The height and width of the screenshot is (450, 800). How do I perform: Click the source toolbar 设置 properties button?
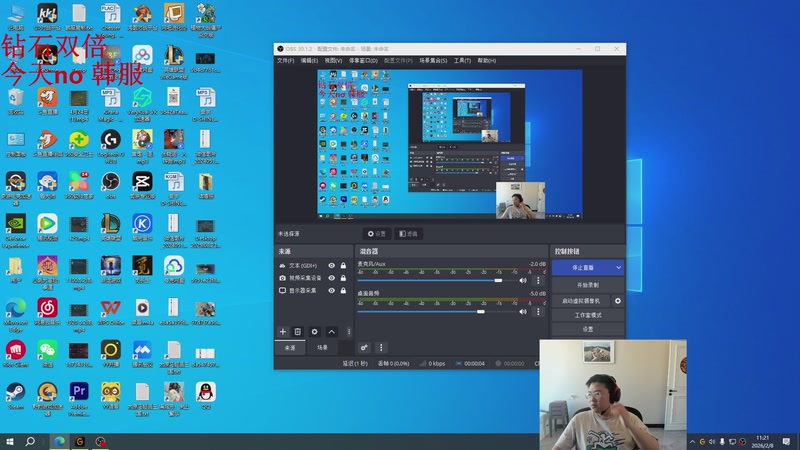[377, 234]
